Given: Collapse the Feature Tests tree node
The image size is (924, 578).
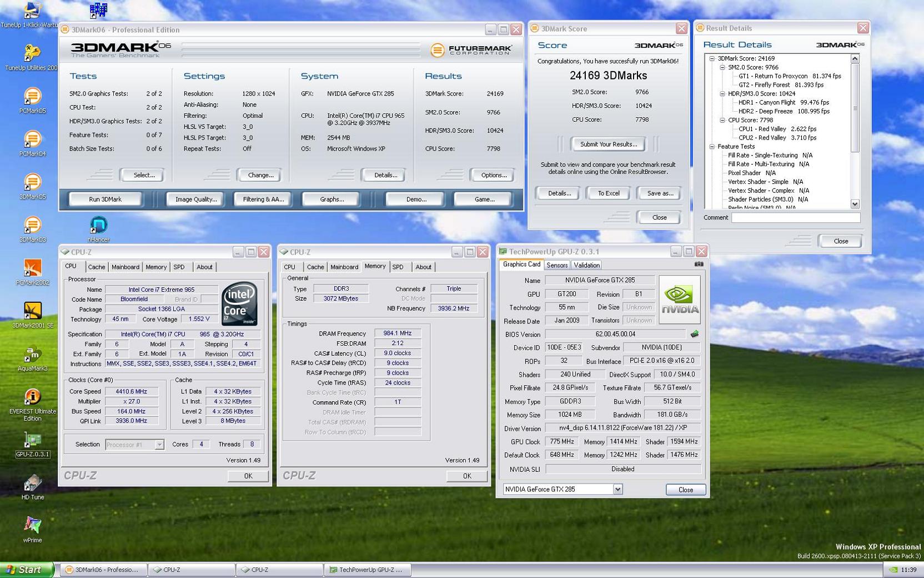Looking at the screenshot, I should tap(712, 147).
